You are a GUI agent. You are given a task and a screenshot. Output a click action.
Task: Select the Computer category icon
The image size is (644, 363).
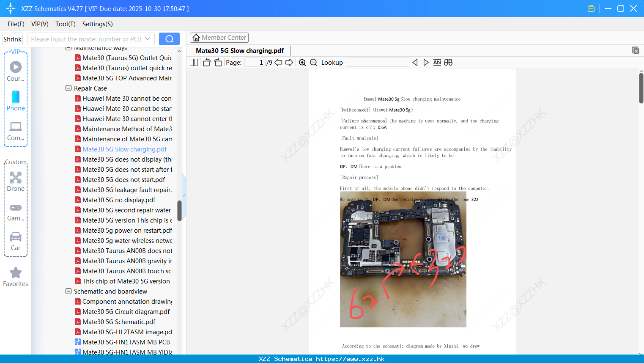coord(16,131)
